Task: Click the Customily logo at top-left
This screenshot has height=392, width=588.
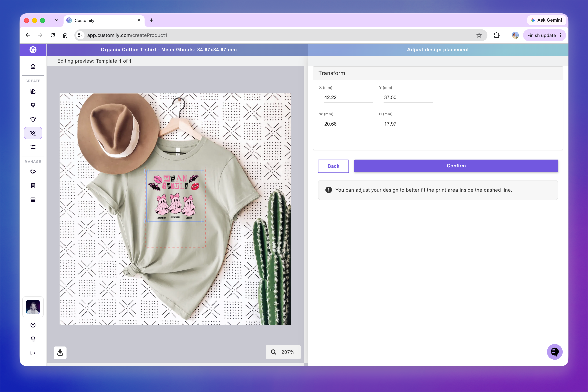Action: (x=33, y=50)
